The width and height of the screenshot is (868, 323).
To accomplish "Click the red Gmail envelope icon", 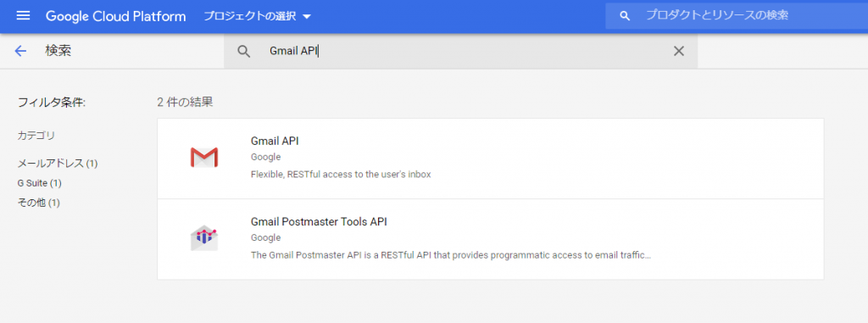I will tap(203, 158).
